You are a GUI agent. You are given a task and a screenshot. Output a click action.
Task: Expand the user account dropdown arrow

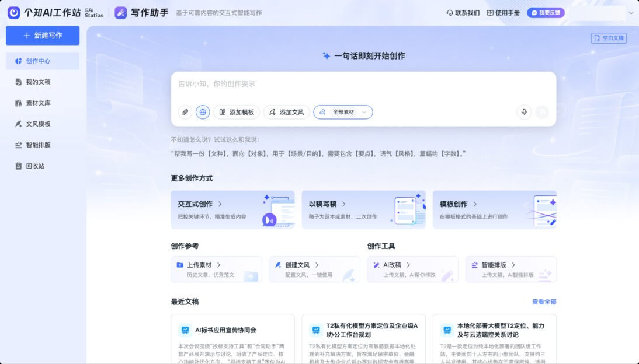point(631,13)
